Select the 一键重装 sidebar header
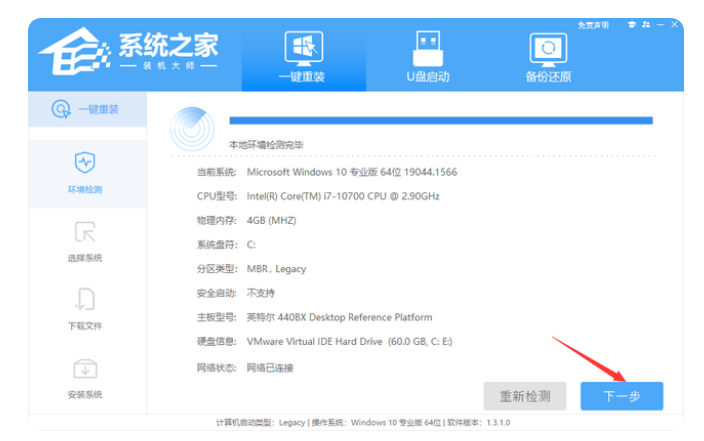The width and height of the screenshot is (704, 441). [x=85, y=109]
